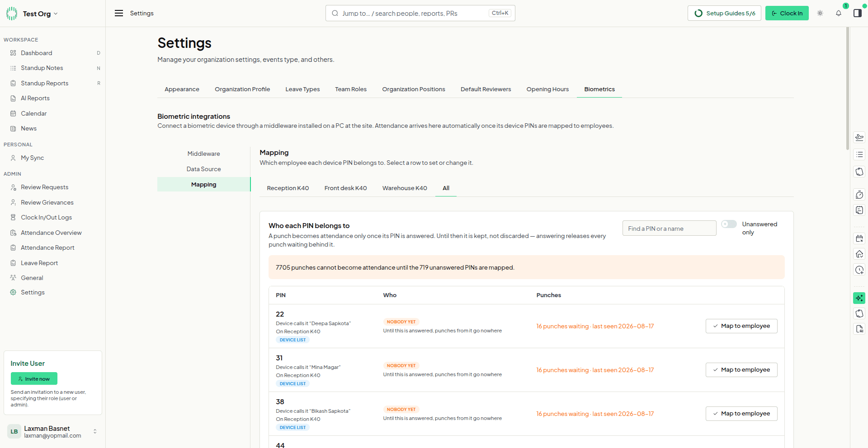This screenshot has height=448, width=868.
Task: Click the list icon in right rail
Action: pos(859,154)
